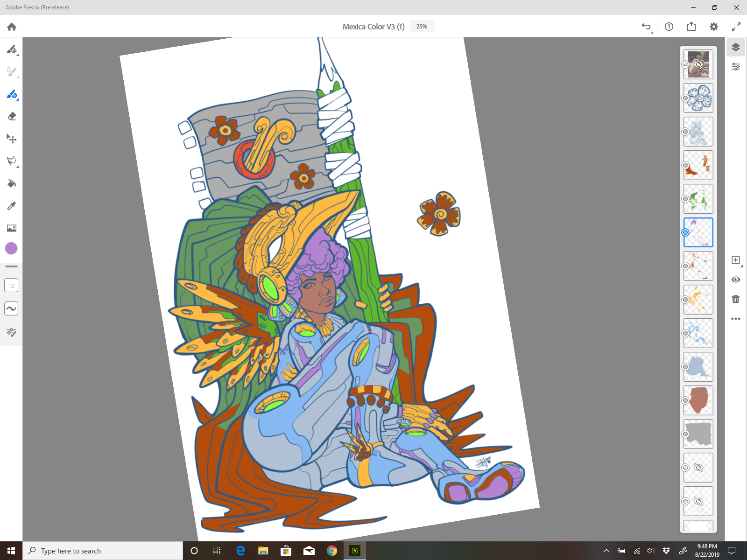Click the document title Mexica Color V3 (1)
The image size is (747, 560).
pyautogui.click(x=373, y=27)
